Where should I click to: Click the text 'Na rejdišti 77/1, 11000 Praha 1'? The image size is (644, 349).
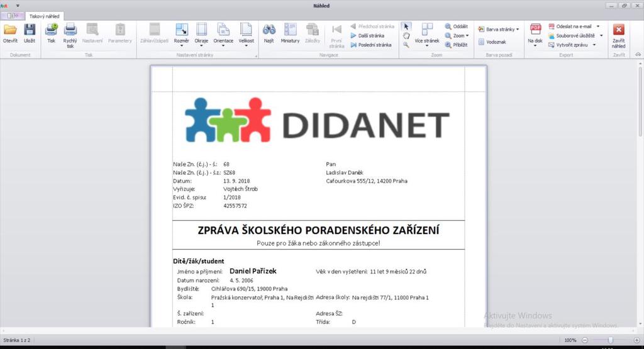tap(390, 297)
